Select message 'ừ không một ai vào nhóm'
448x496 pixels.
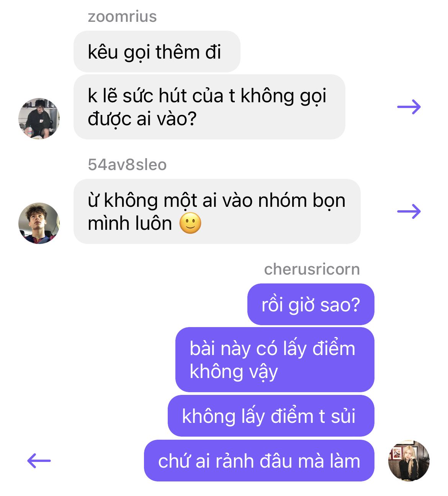point(217,211)
